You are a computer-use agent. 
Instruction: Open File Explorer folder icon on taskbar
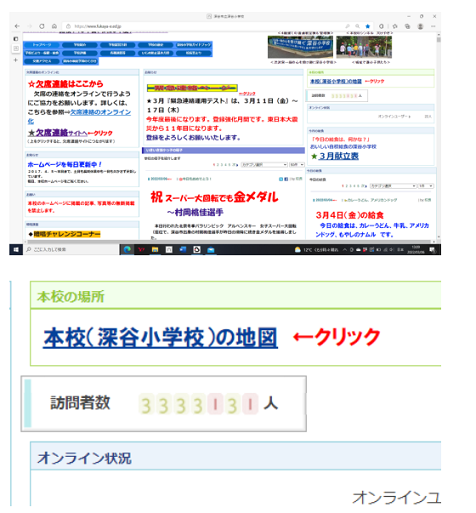[x=155, y=249]
